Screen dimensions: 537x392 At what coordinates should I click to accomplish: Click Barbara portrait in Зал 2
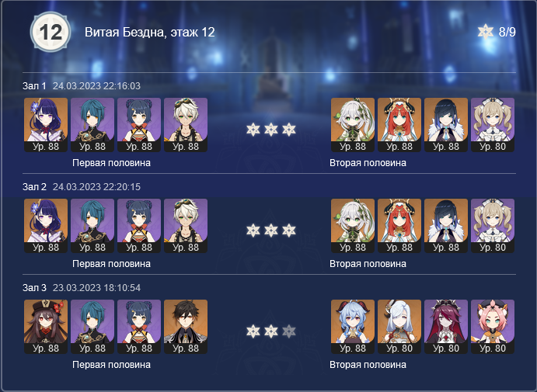click(493, 226)
